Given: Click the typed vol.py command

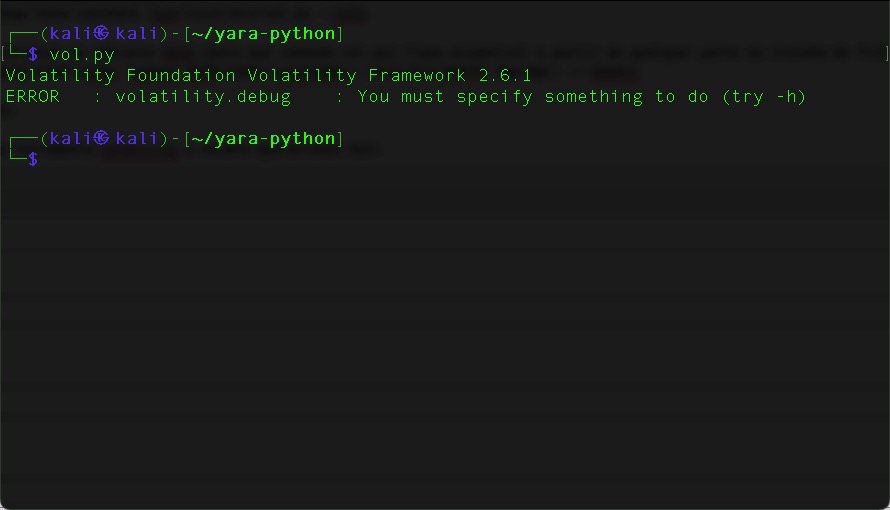Looking at the screenshot, I should tap(82, 54).
